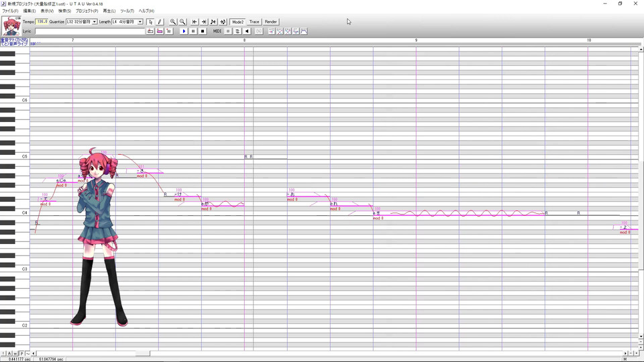
Task: Play the project
Action: [x=184, y=32]
